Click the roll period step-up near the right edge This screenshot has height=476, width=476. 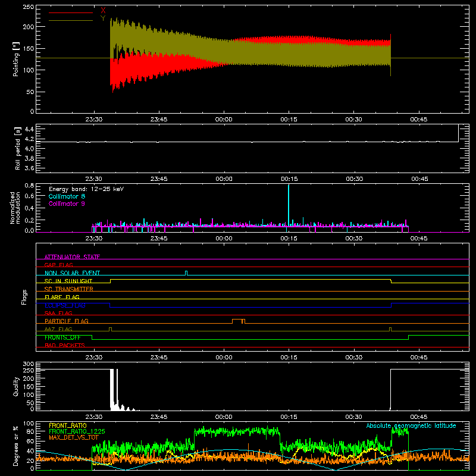458,133
